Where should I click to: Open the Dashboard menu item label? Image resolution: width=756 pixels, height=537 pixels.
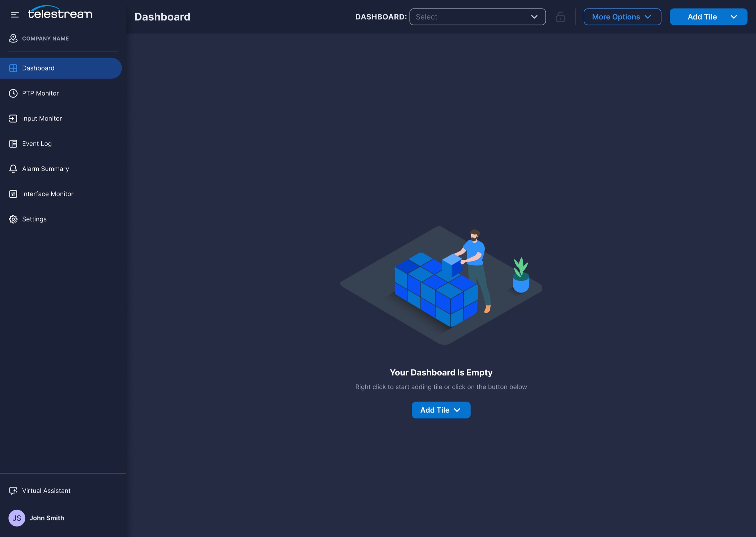click(38, 68)
